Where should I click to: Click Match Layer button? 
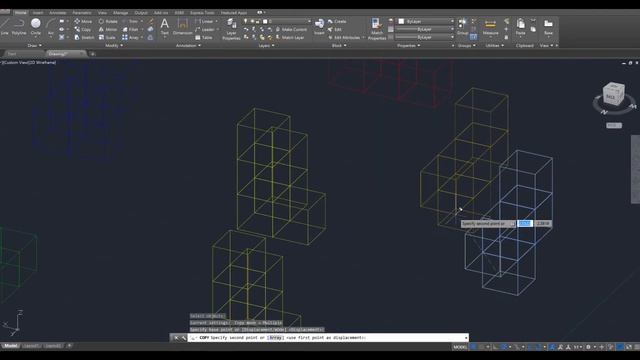[290, 38]
